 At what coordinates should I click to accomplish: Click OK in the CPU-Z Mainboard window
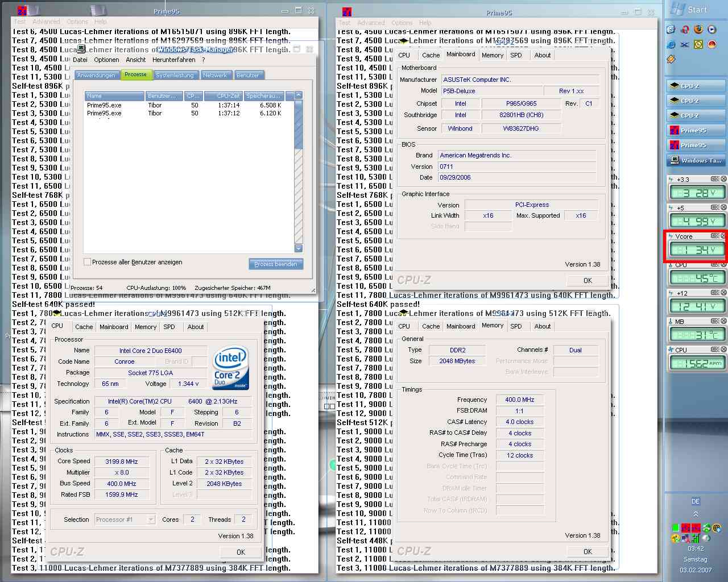click(x=588, y=280)
